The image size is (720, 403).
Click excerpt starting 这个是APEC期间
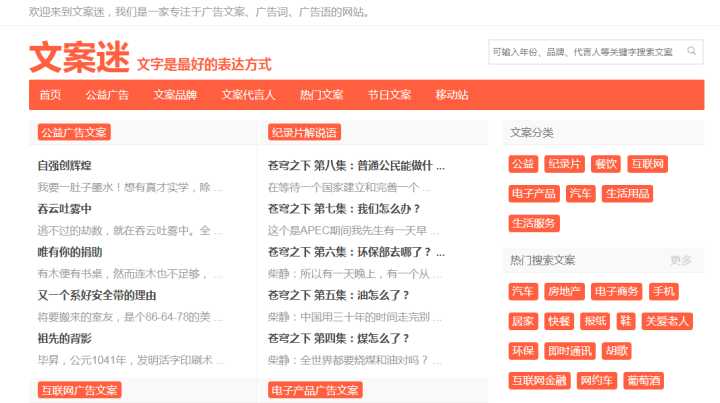pos(354,230)
